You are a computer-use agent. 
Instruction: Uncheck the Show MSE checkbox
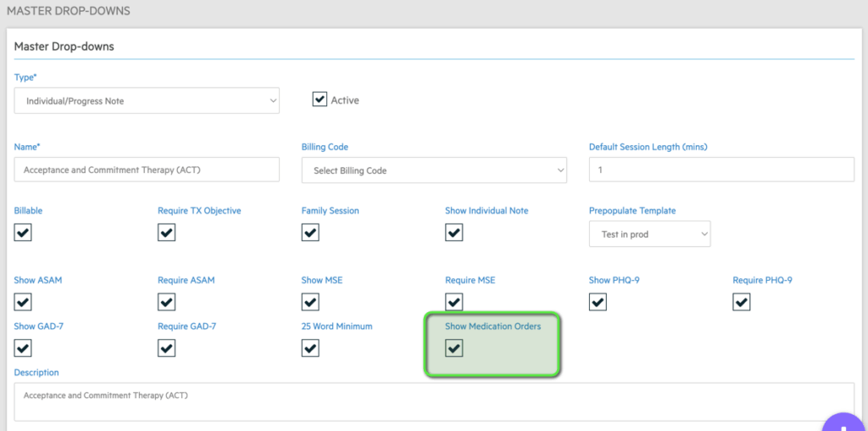point(310,302)
